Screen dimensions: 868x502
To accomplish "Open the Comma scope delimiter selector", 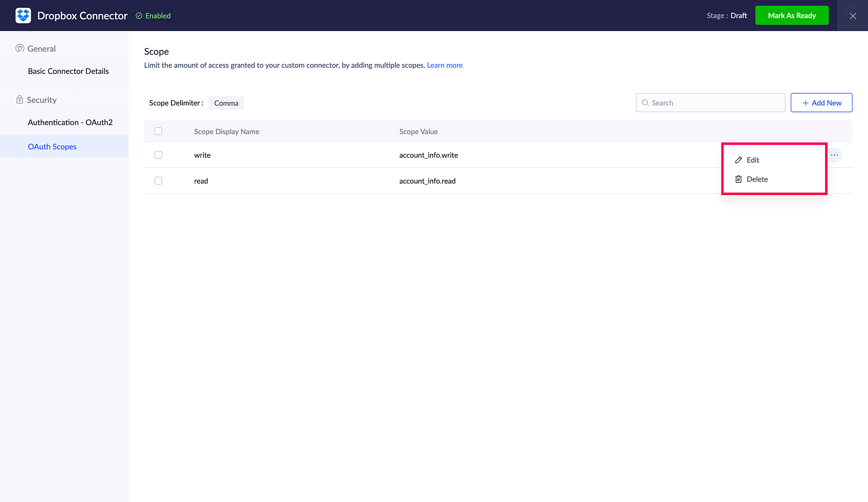I will 226,103.
